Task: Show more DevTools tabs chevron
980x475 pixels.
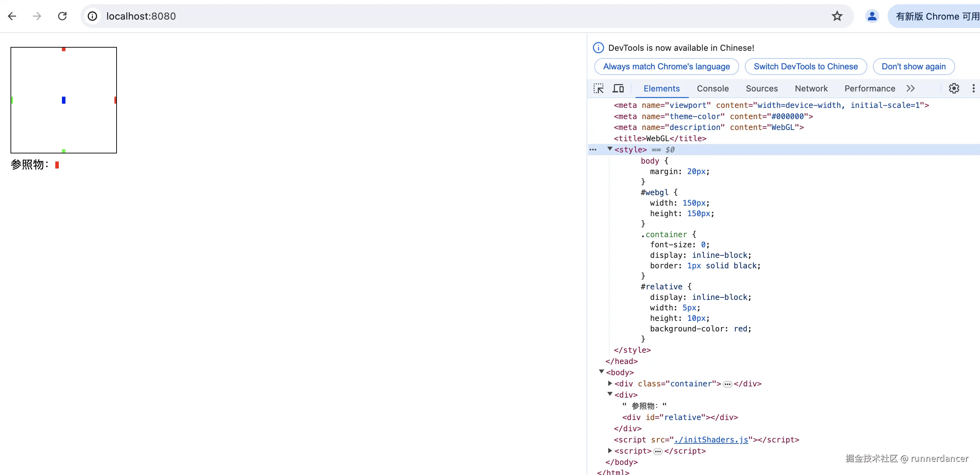Action: [910, 89]
